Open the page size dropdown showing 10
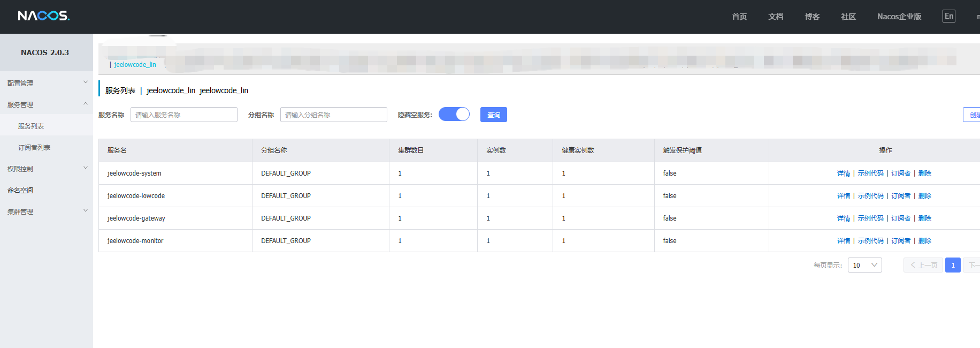Image resolution: width=980 pixels, height=348 pixels. [864, 265]
